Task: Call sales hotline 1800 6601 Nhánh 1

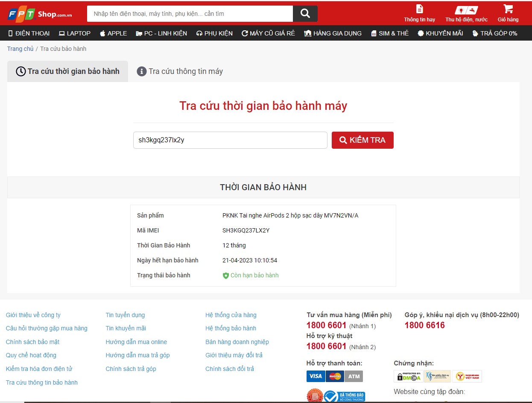Action: [x=326, y=325]
